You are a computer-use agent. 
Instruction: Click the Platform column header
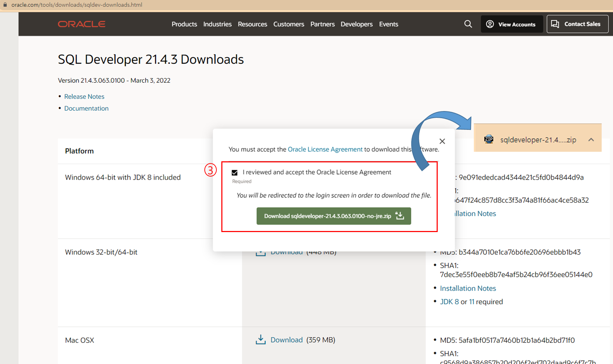coord(79,151)
